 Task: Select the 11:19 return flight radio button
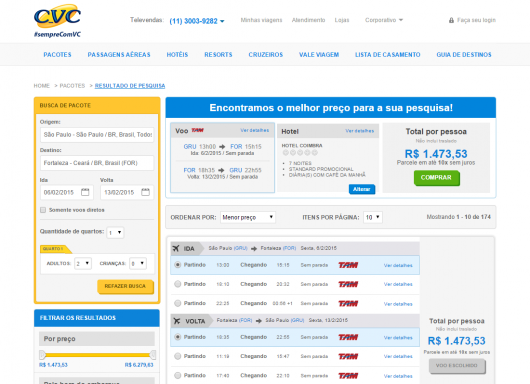(177, 356)
